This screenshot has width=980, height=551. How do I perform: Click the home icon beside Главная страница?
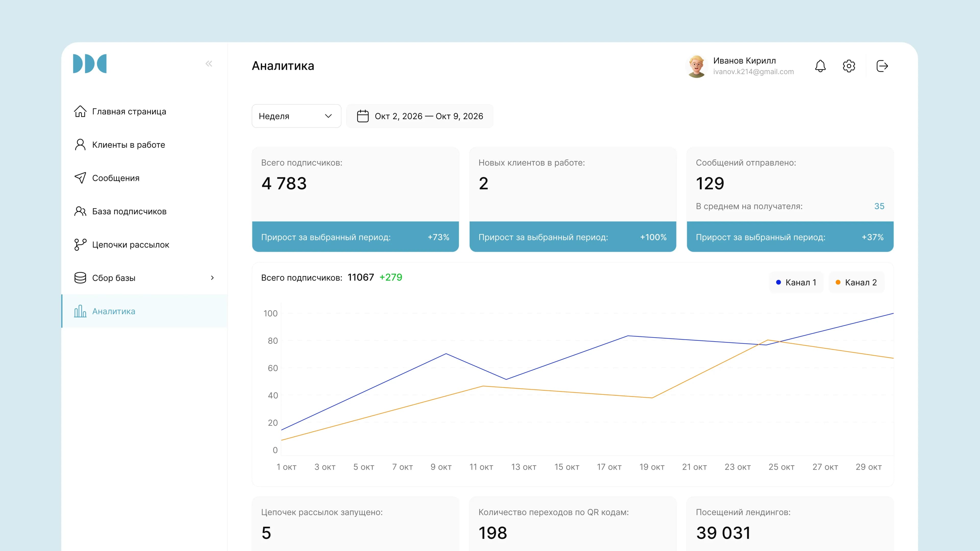(x=80, y=111)
